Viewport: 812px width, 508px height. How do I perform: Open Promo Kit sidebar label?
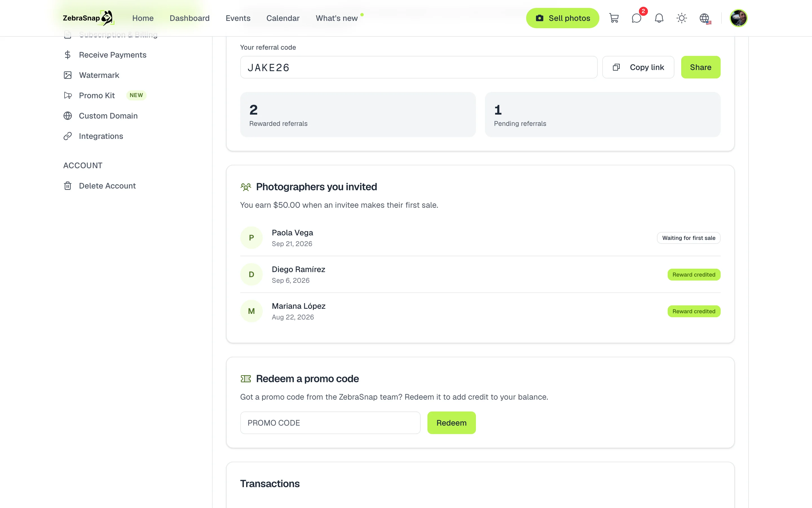[97, 95]
